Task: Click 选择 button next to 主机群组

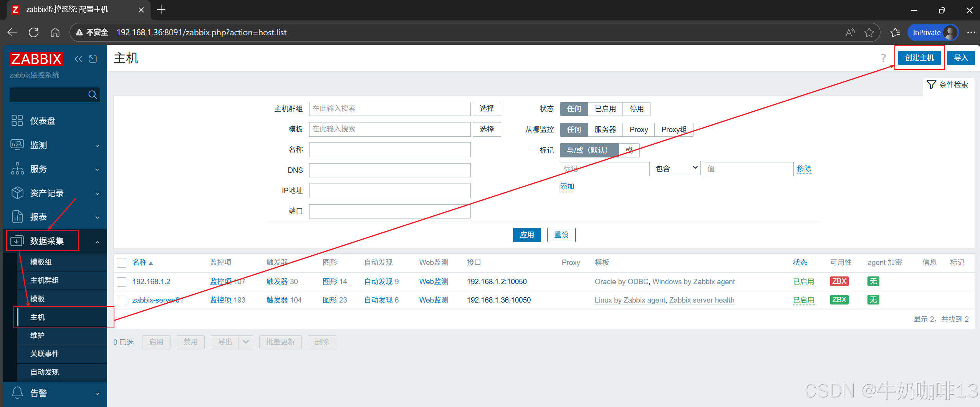Action: tap(487, 109)
